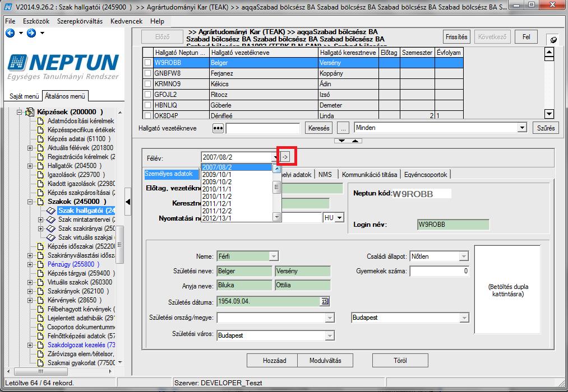Open the Kedvencek menu
Image resolution: width=568 pixels, height=392 pixels.
126,21
